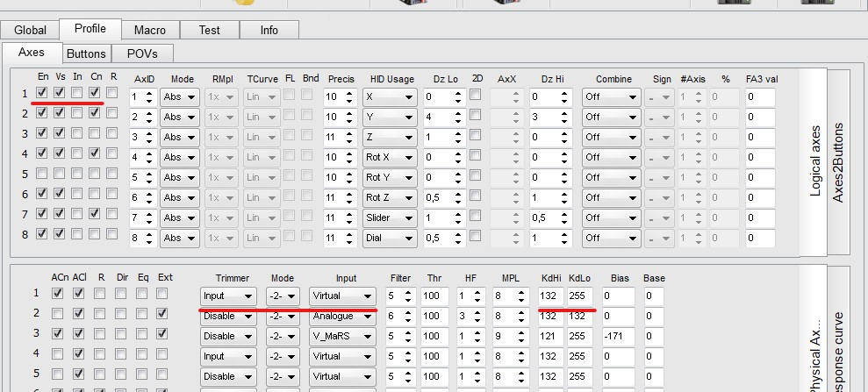Open the Input dropdown showing V_MaRS
The image size is (868, 392).
(x=342, y=336)
